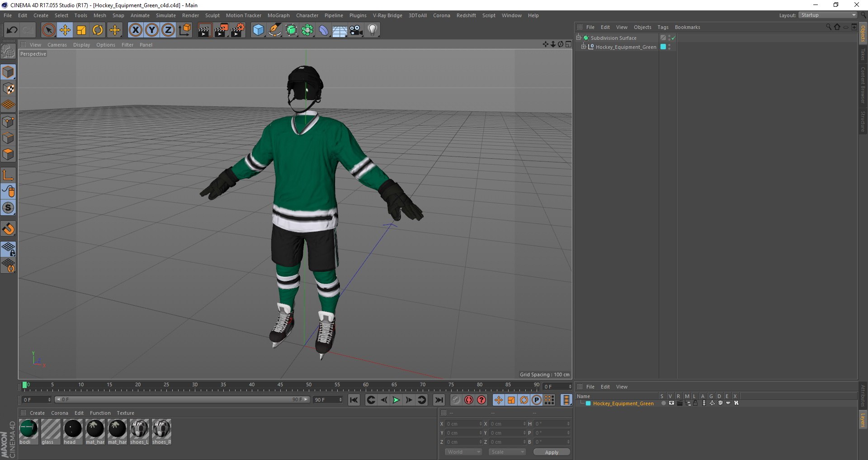Open the Layout Startup dropdown
The width and height of the screenshot is (868, 460).
point(828,15)
